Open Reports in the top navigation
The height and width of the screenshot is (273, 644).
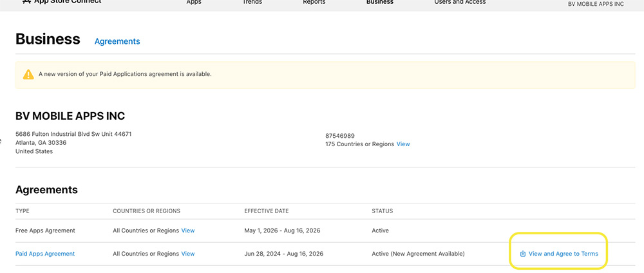click(314, 2)
